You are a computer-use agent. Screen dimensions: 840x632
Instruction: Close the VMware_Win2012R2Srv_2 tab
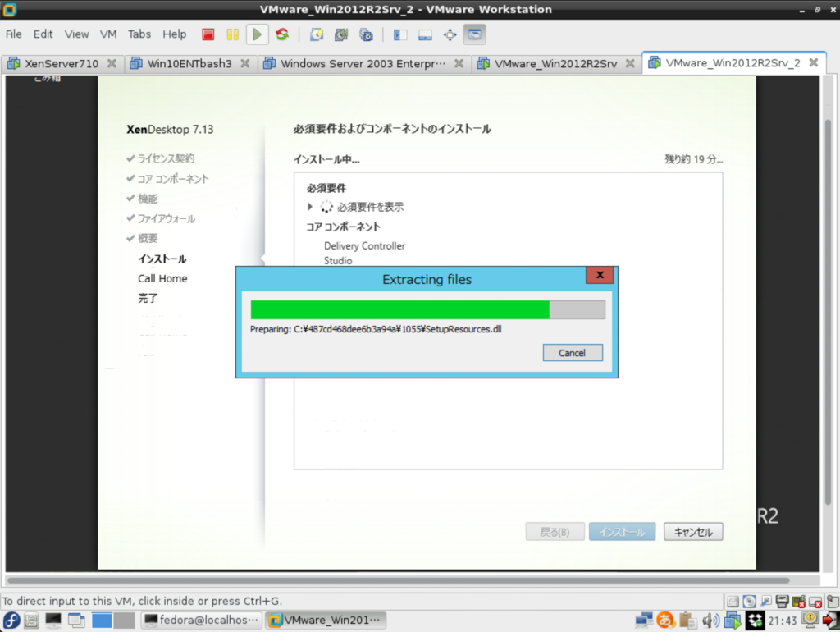(813, 62)
